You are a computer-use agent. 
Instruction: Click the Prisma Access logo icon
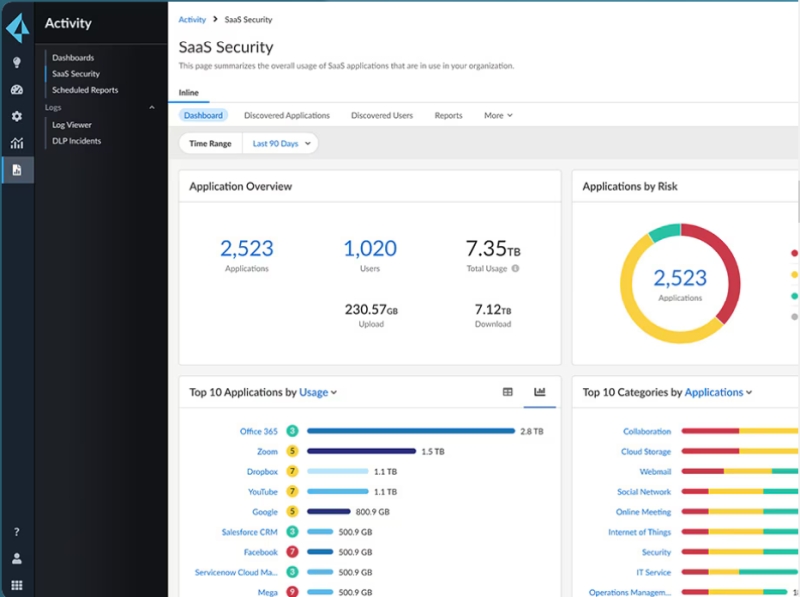click(17, 28)
